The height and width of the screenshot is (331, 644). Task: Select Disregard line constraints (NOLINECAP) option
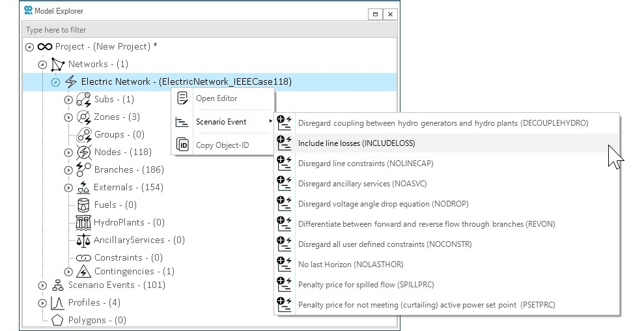pyautogui.click(x=365, y=164)
